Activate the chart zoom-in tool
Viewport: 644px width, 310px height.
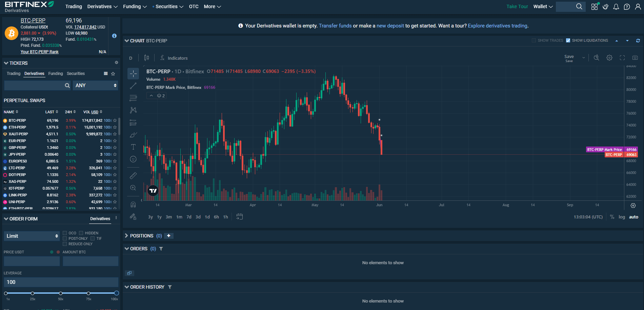(133, 188)
